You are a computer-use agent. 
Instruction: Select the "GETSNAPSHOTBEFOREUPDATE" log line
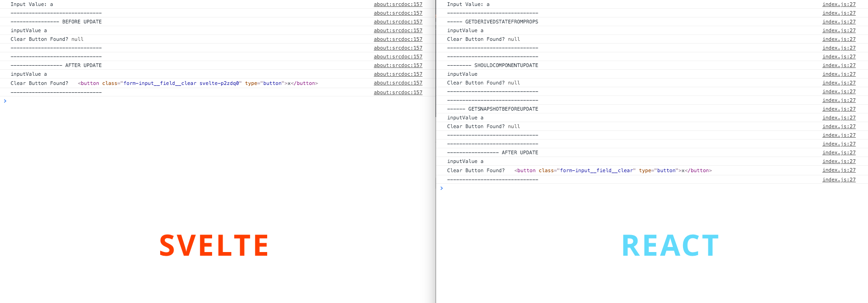[x=493, y=109]
